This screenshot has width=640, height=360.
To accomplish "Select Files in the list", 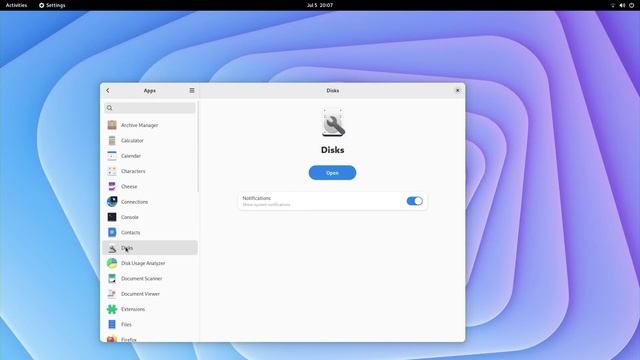I will coord(150,324).
